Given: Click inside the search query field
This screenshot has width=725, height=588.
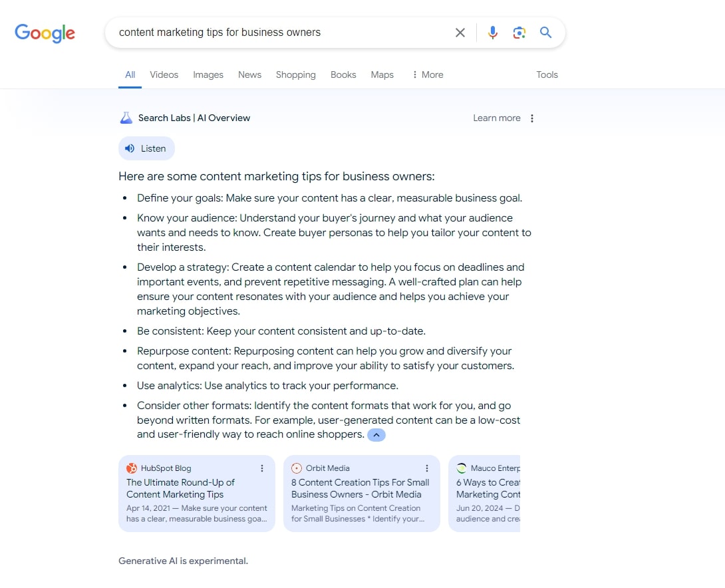Looking at the screenshot, I should (279, 33).
